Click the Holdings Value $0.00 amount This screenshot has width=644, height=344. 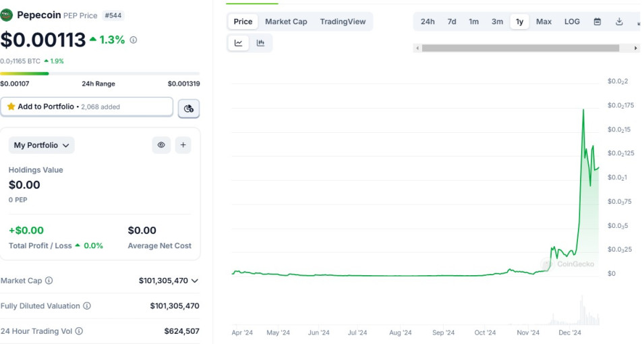click(x=25, y=185)
